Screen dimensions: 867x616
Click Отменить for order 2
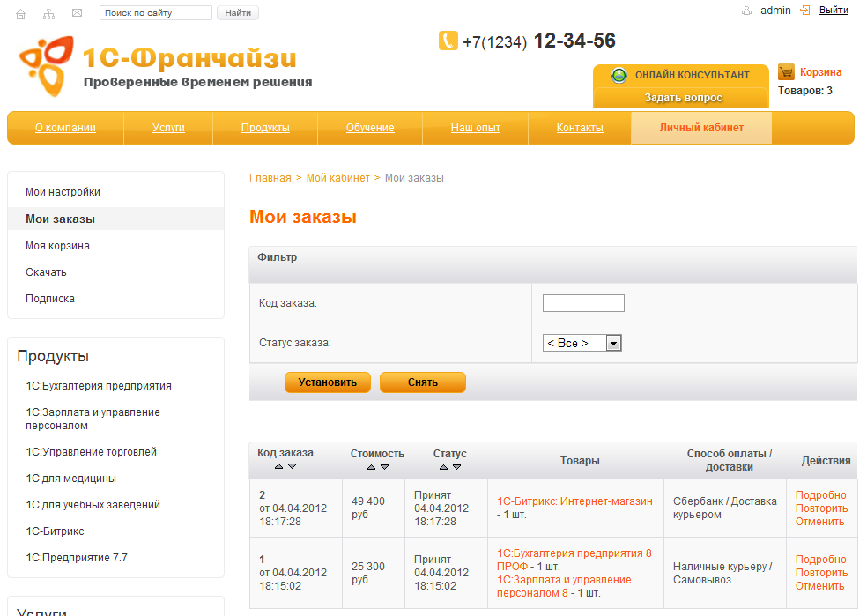819,522
